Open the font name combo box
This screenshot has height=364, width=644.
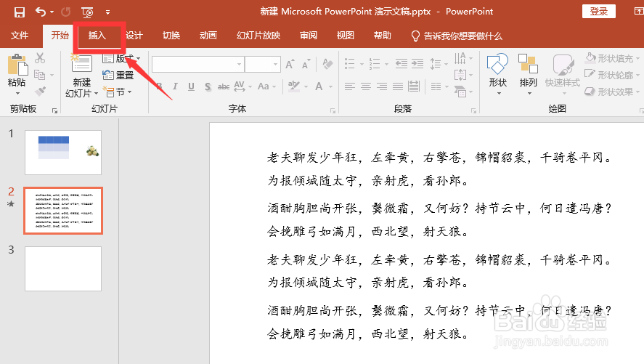197,65
